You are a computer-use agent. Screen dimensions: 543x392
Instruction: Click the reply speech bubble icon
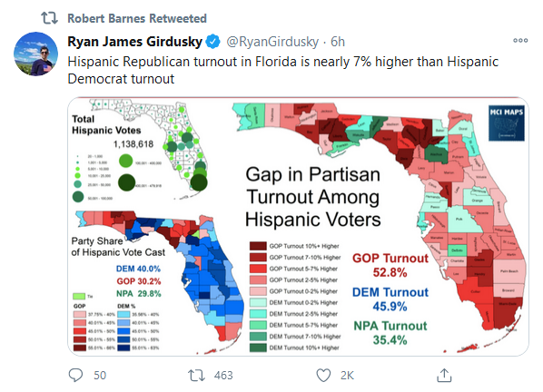(75, 375)
